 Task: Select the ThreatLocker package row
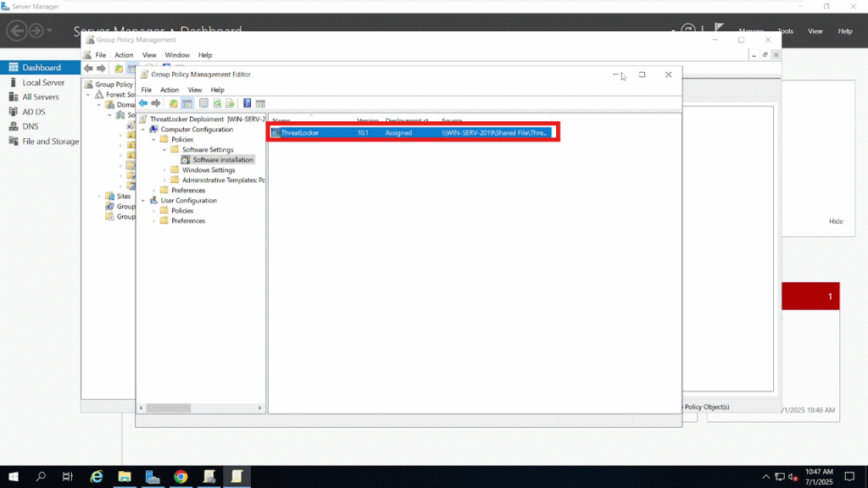coord(411,133)
